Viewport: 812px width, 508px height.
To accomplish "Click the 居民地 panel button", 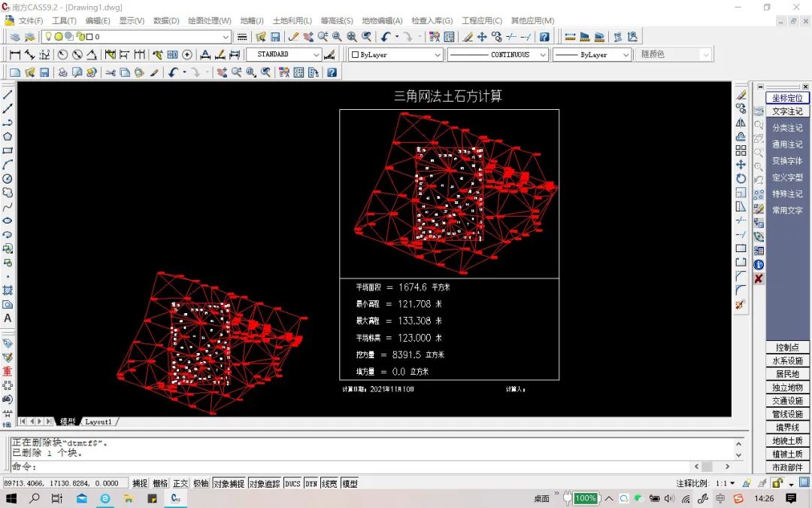I will (787, 374).
